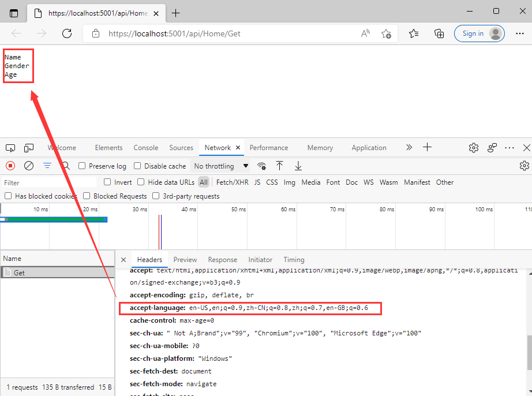Open network conditions settings
This screenshot has height=396, width=532.
[x=261, y=166]
